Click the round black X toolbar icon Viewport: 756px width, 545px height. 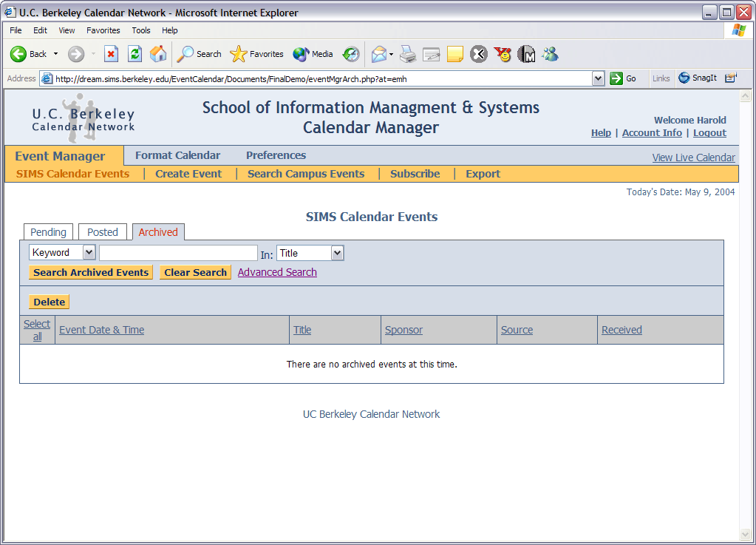point(479,54)
